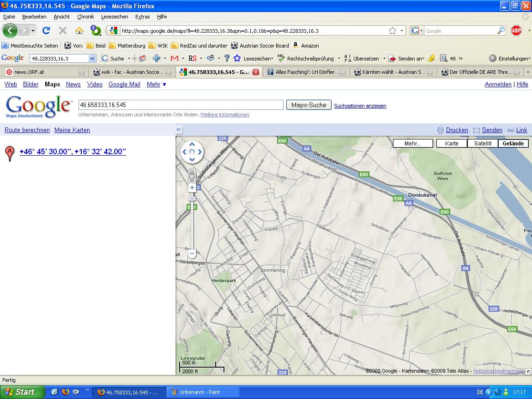Open the Windows Start button

(22, 392)
